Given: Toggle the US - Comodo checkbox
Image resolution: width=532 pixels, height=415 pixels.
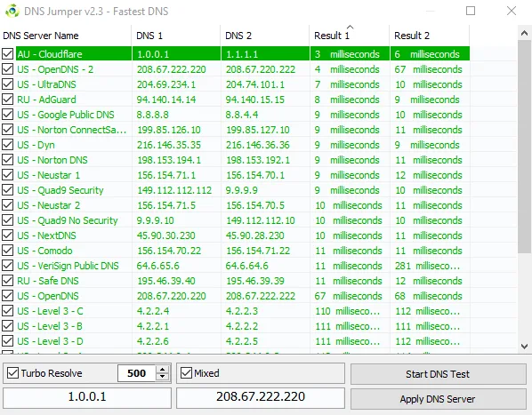Looking at the screenshot, I should pyautogui.click(x=7, y=251).
